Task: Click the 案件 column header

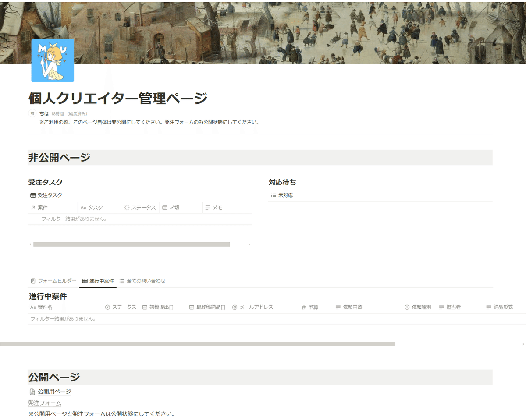Action: point(53,208)
